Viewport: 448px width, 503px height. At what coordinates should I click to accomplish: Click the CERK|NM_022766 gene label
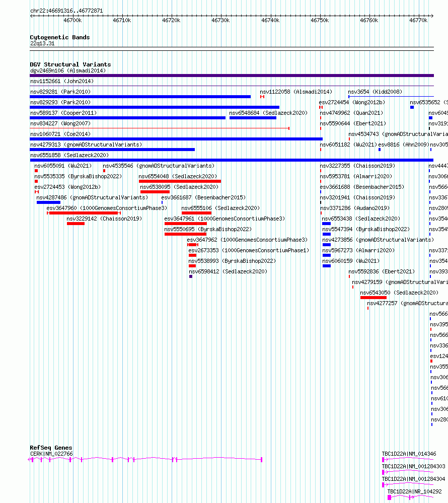point(51,454)
